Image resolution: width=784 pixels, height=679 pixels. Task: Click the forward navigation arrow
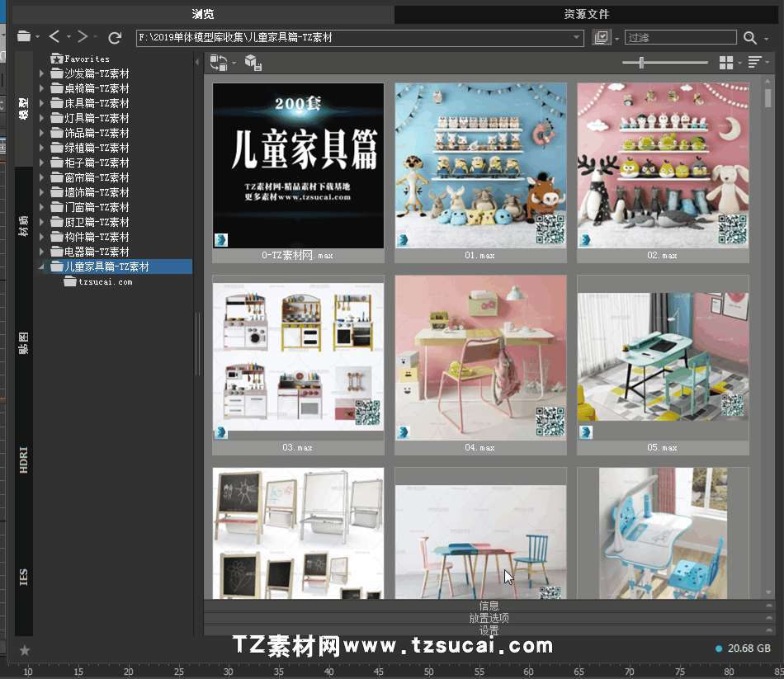83,36
